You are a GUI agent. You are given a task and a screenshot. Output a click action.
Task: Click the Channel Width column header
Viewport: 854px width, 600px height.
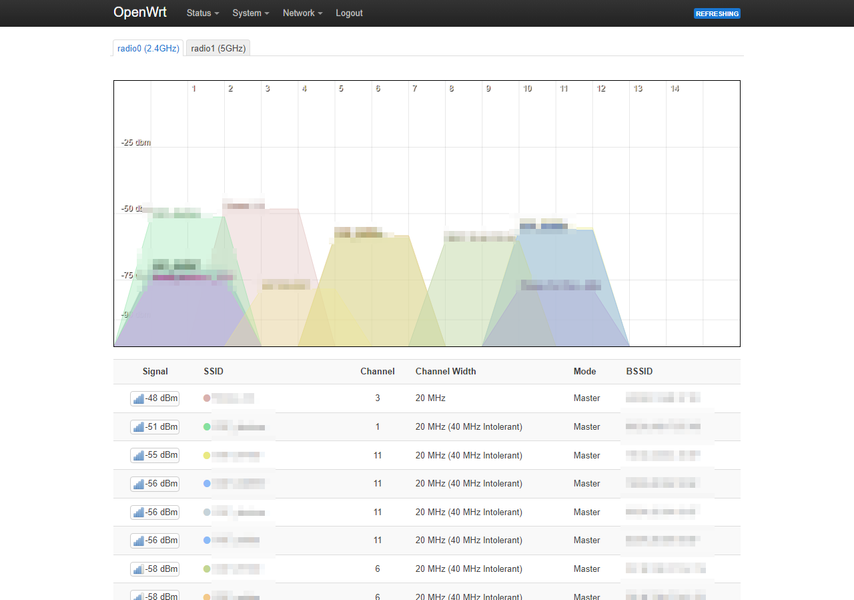tap(446, 371)
